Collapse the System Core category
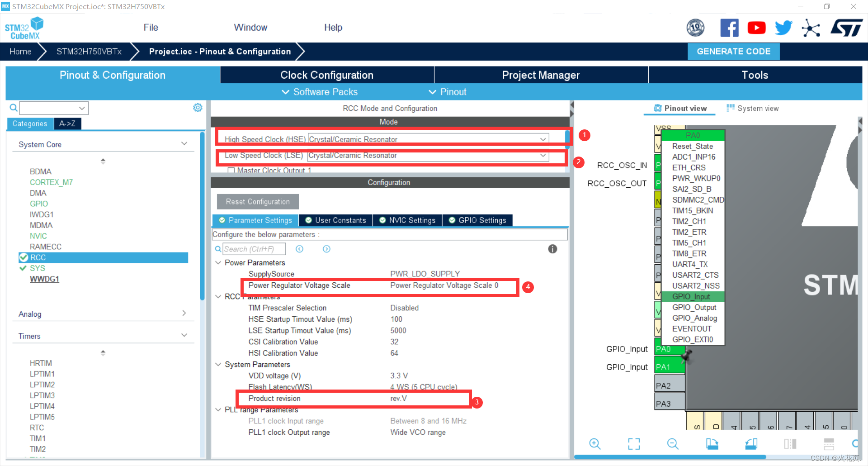 point(184,144)
